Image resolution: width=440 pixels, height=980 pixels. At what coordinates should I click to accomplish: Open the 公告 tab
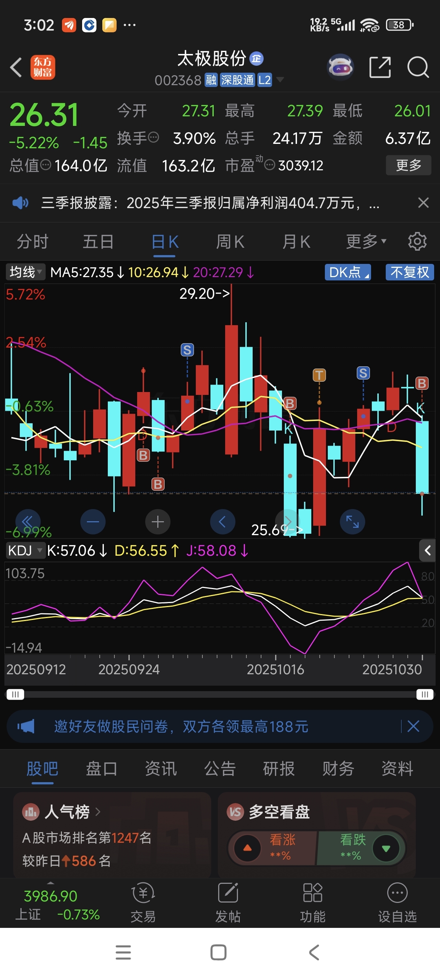point(220,769)
